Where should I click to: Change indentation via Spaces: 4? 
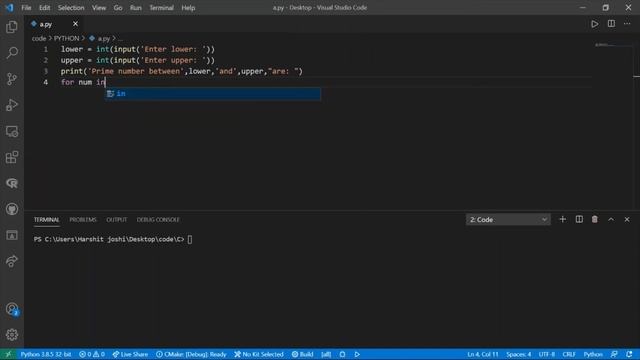pos(518,354)
